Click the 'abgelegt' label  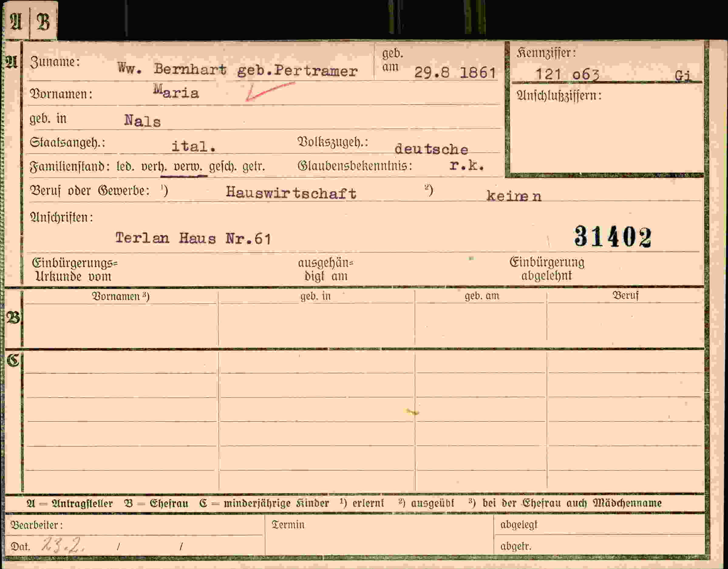(519, 525)
